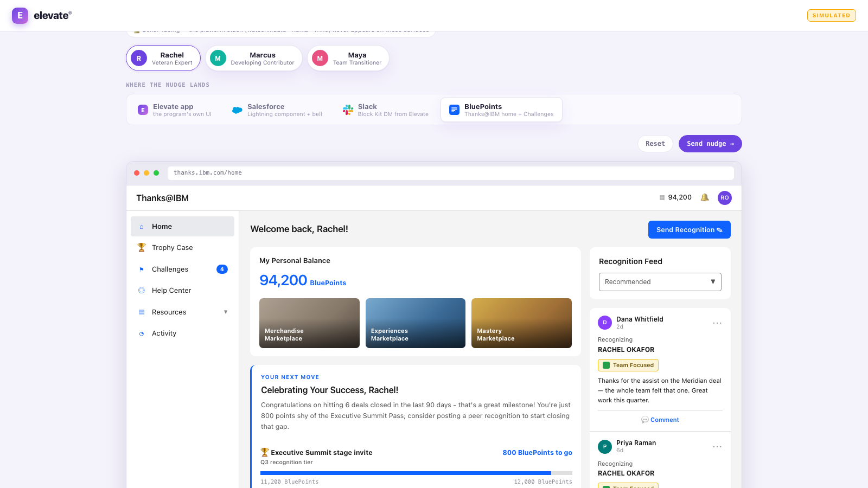Switch to the Salesforce surface tab
This screenshot has width=868, height=488.
coord(277,110)
